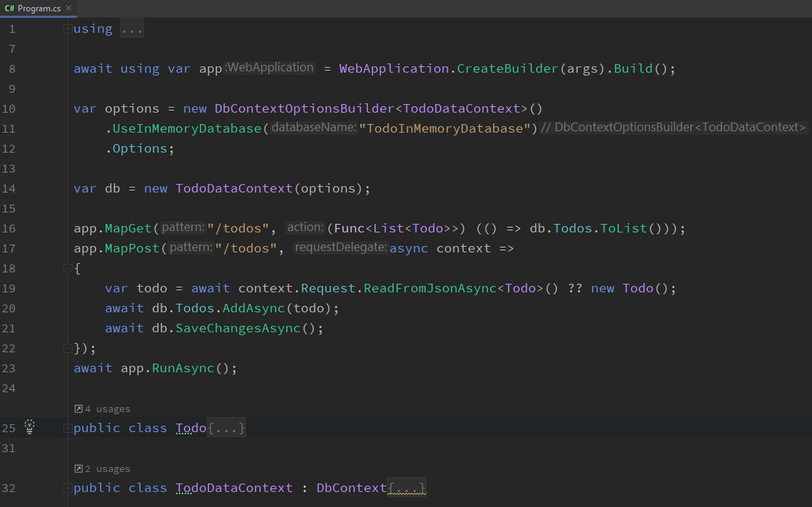
Task: Click 'Request' property on line 19
Action: [x=329, y=289]
